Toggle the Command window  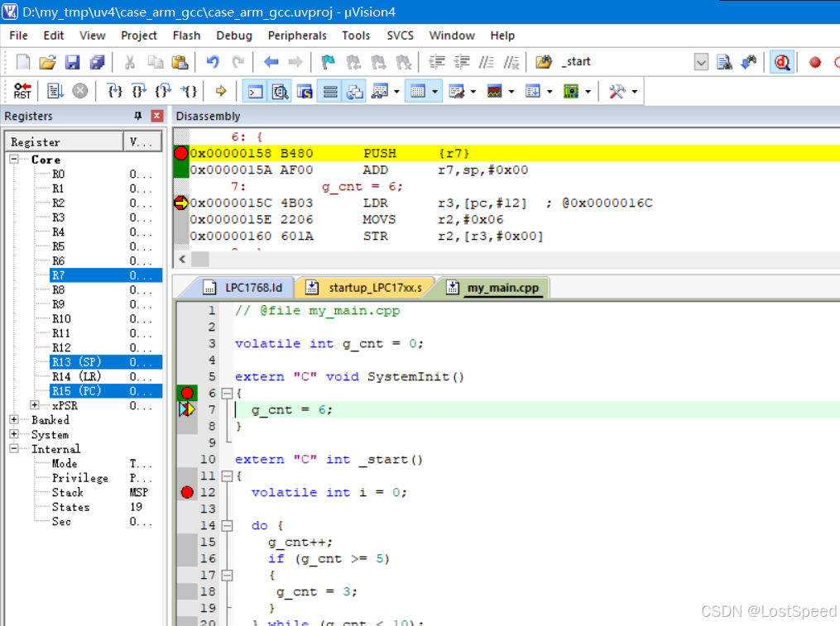pyautogui.click(x=255, y=92)
